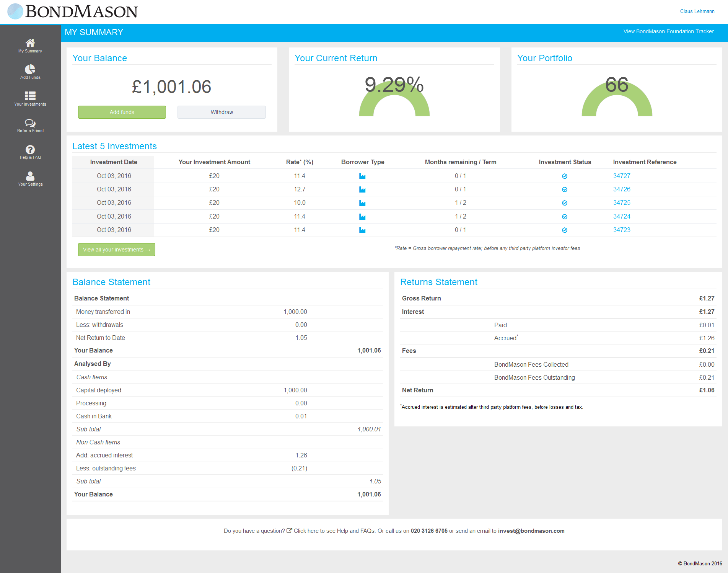Click the Refer a Friend chat icon
728x573 pixels.
pyautogui.click(x=30, y=123)
